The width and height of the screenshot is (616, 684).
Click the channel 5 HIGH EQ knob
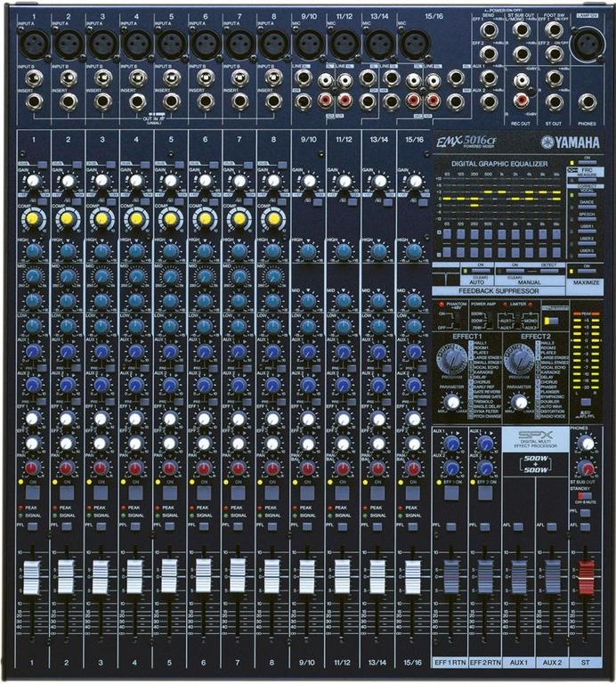[170, 252]
